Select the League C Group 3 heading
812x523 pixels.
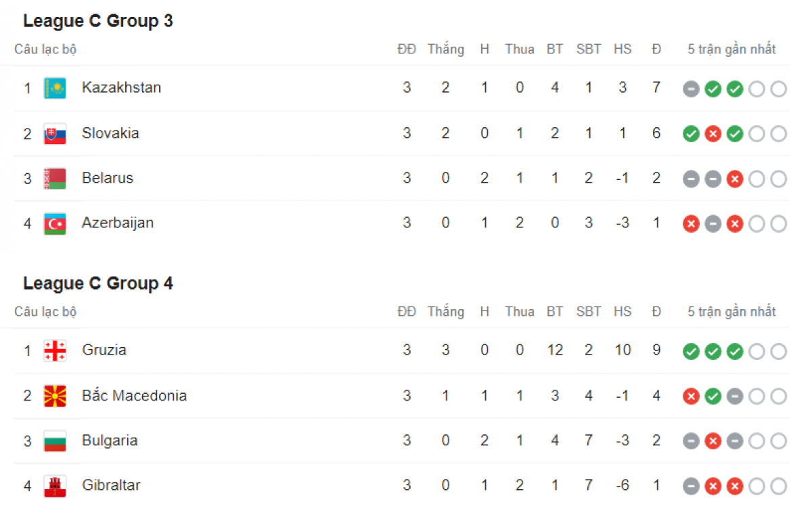coord(98,21)
